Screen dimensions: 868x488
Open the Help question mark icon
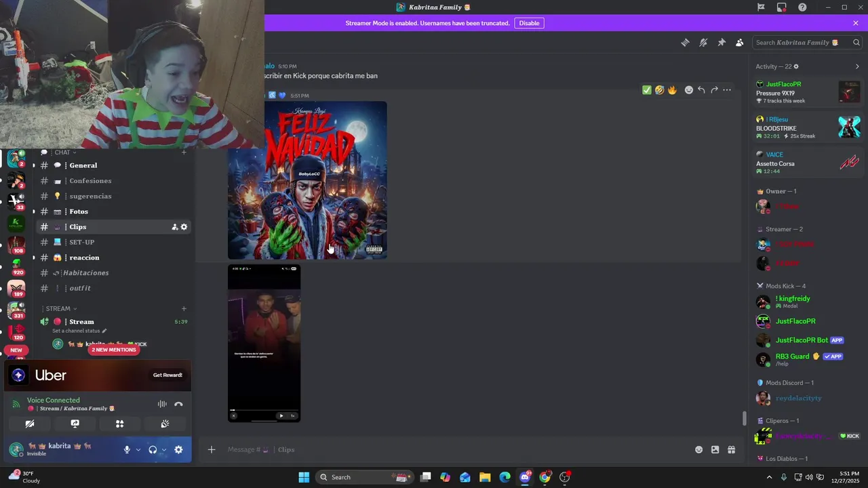802,7
